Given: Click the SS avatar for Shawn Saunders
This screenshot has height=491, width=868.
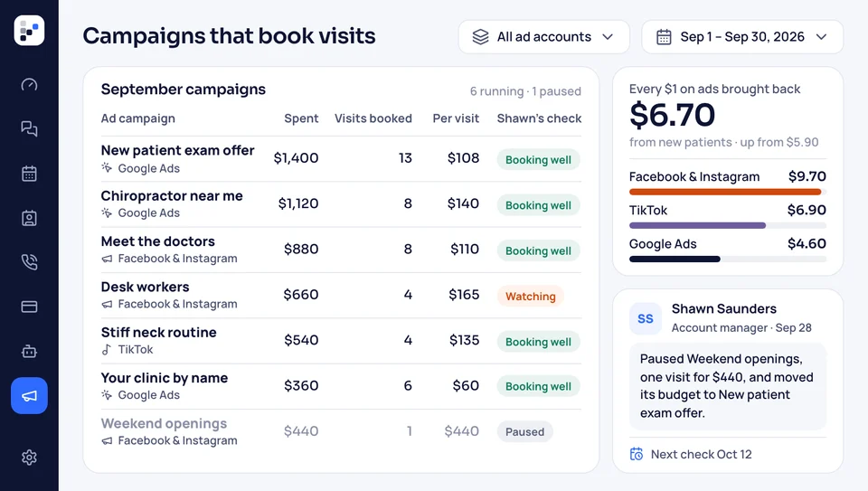Looking at the screenshot, I should click(x=646, y=318).
